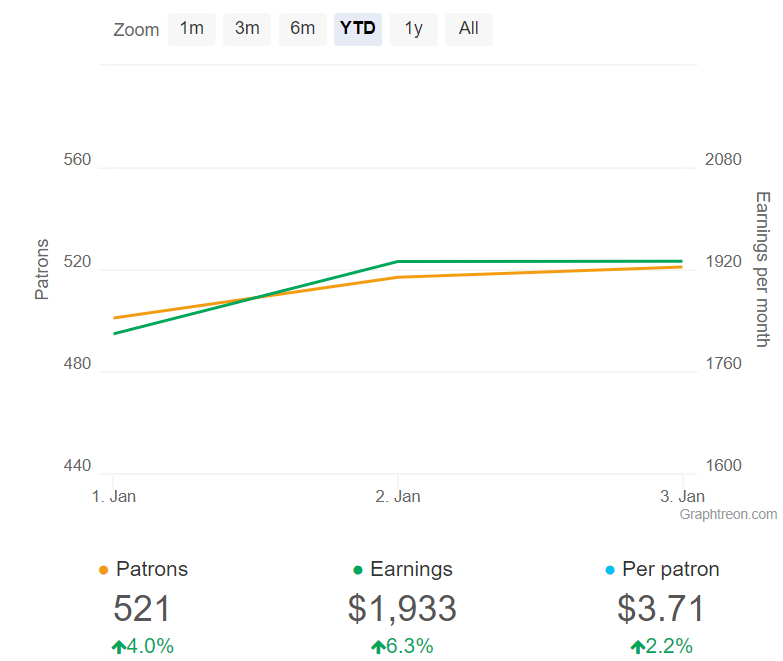Click the 6.3% earnings increase indicator

click(402, 646)
